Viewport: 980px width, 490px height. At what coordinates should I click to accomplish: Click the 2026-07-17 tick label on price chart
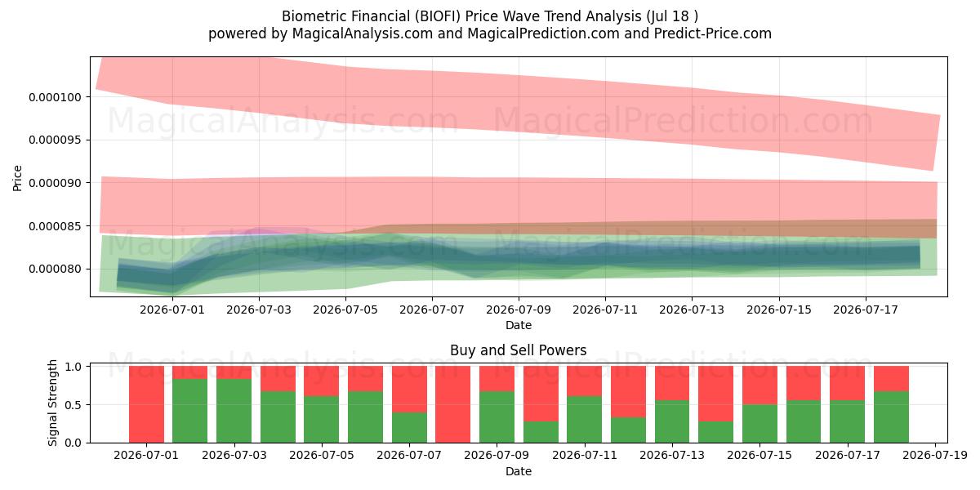point(865,310)
